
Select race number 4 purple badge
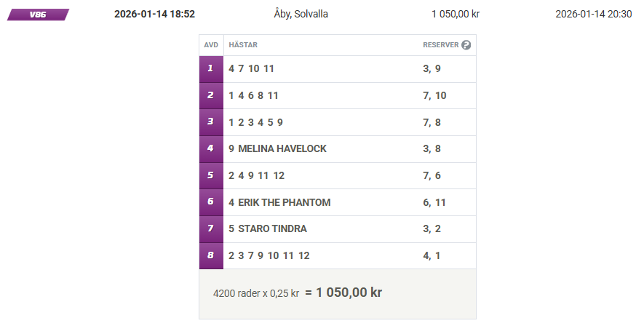[x=211, y=148]
